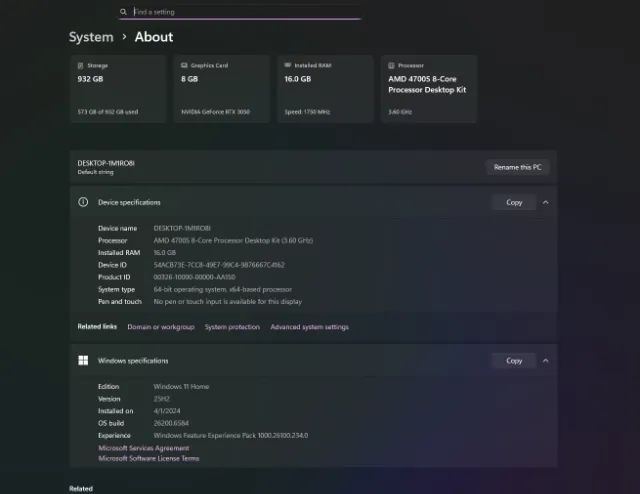640x494 pixels.
Task: Open Advanced system settings link
Action: [309, 327]
